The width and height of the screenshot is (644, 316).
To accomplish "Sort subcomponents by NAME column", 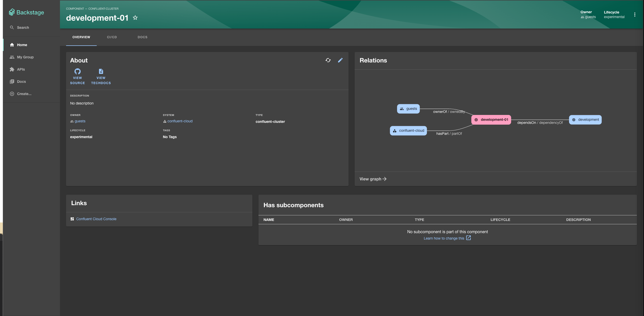I will tap(269, 220).
